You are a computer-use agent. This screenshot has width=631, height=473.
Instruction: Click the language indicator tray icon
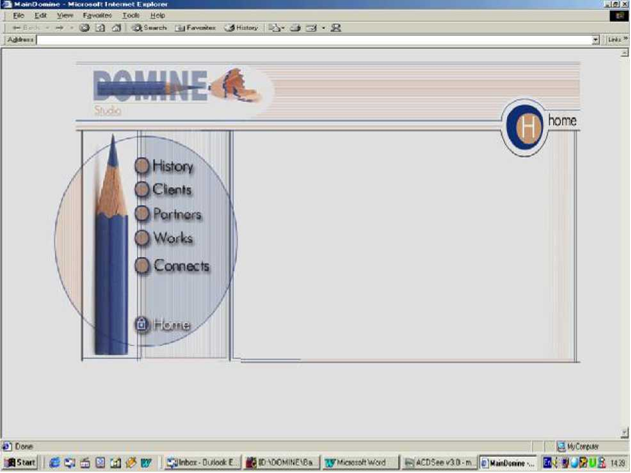547,463
